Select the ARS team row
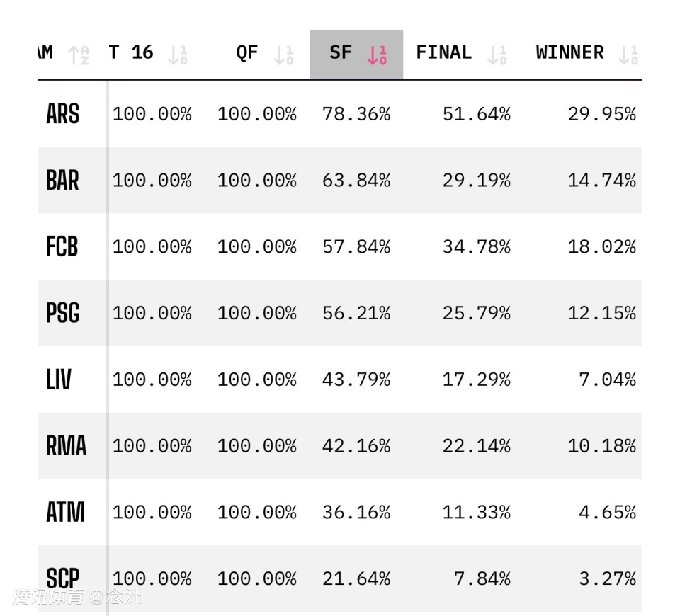The height and width of the screenshot is (616, 680). 62,114
